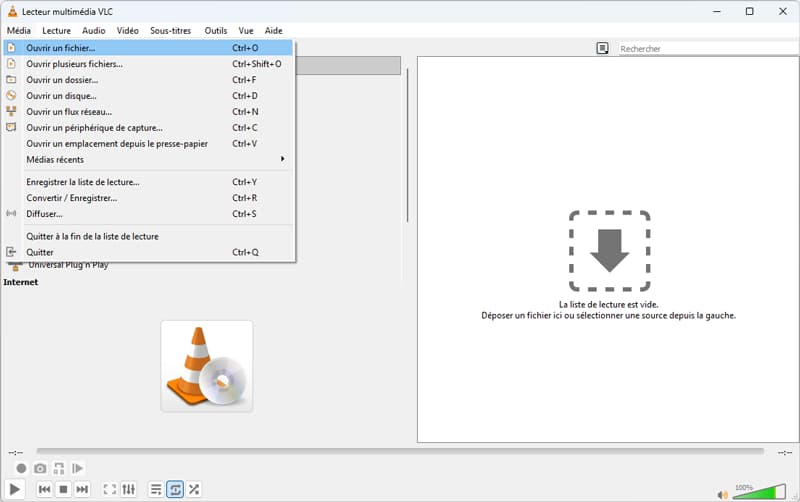Expand the Médias récents submenu

(148, 160)
